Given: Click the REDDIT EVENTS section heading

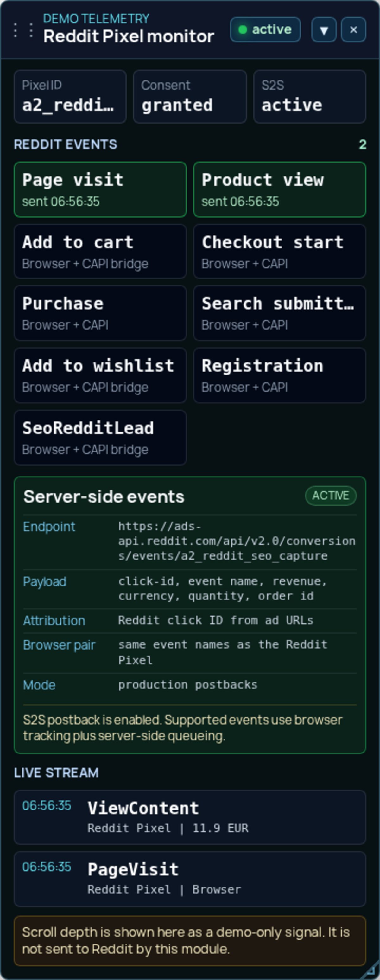Looking at the screenshot, I should tap(66, 144).
